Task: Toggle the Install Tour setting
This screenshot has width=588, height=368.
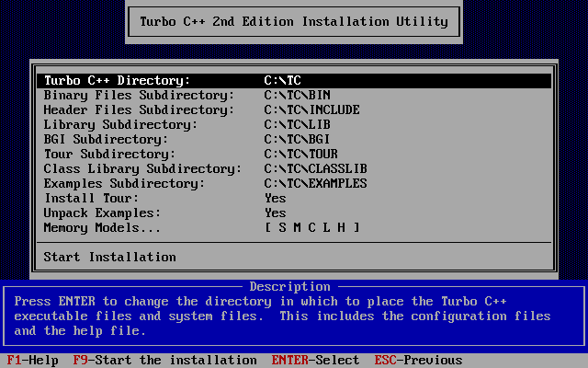Action: pyautogui.click(x=294, y=198)
